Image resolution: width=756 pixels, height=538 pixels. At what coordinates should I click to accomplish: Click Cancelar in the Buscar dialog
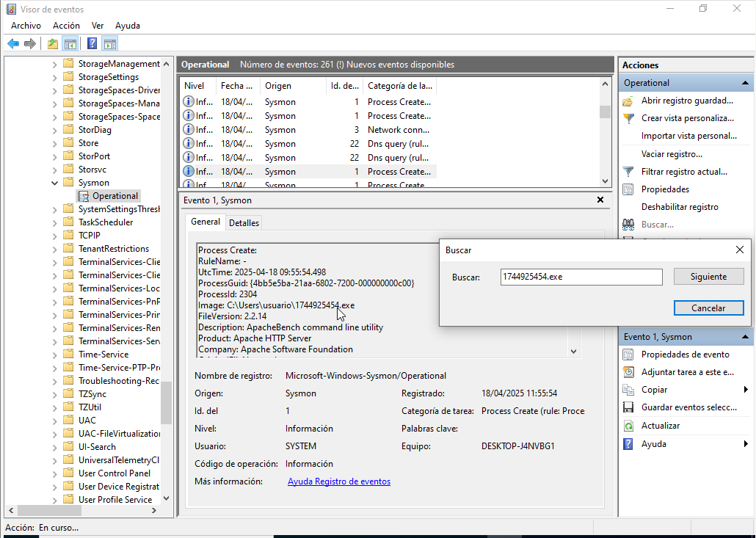[x=708, y=308]
